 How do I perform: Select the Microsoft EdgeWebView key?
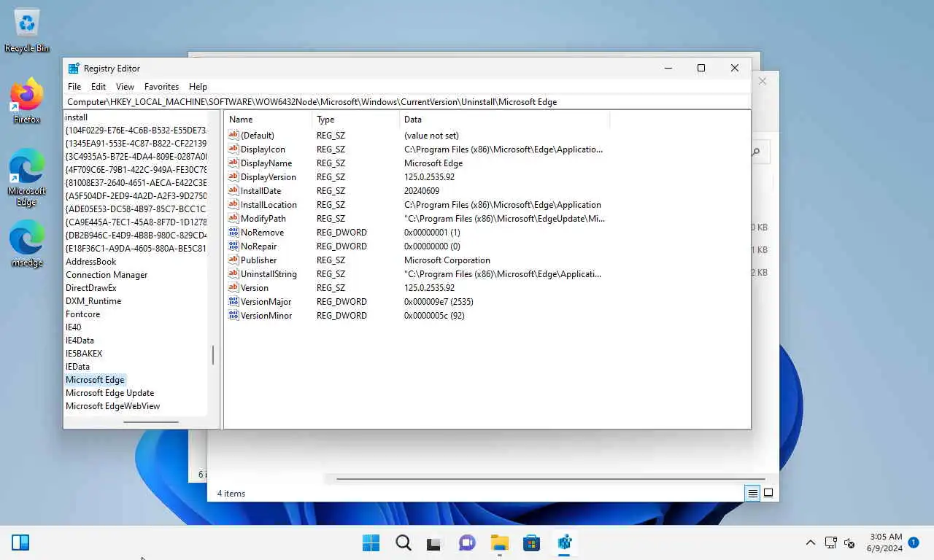point(113,406)
